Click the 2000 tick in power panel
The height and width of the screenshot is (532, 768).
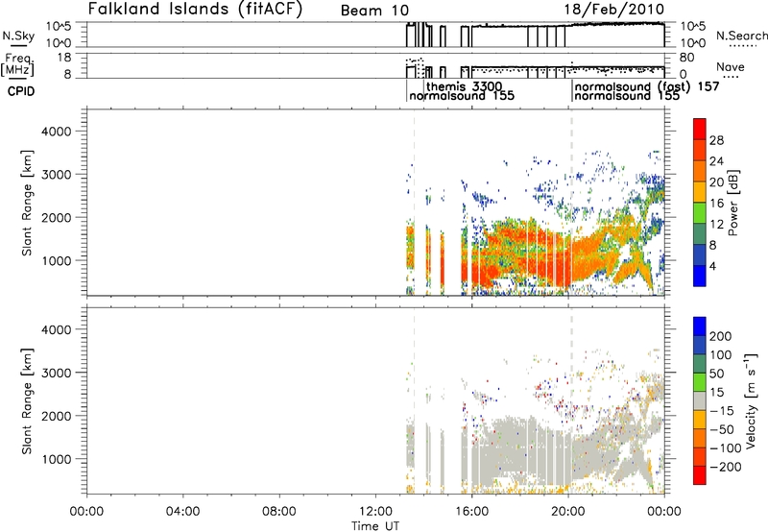56,217
